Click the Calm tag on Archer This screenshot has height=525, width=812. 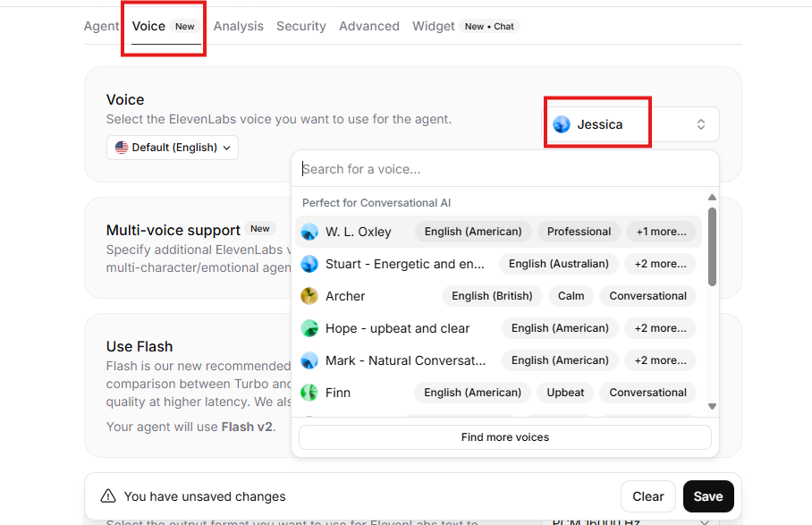[571, 296]
